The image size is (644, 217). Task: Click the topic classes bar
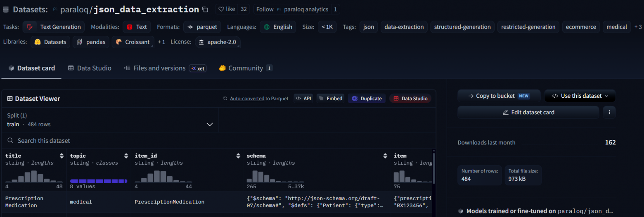(x=99, y=181)
